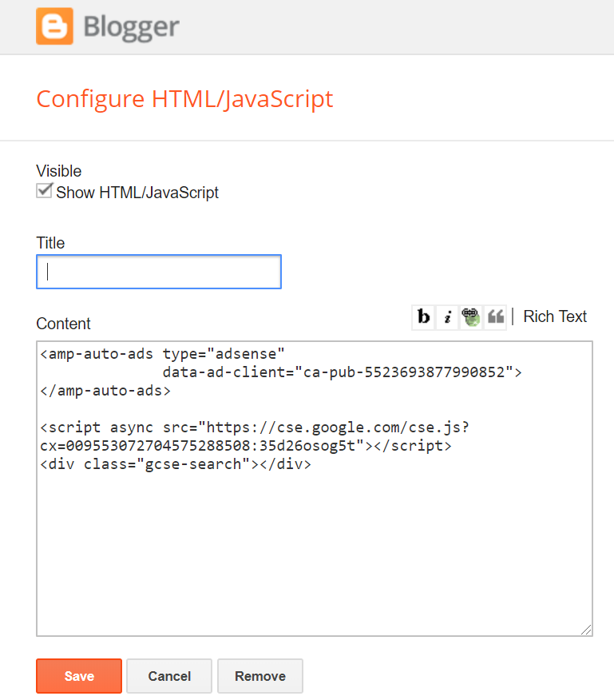Click the Show HTML/JavaScript label
This screenshot has width=614, height=700.
coord(137,193)
